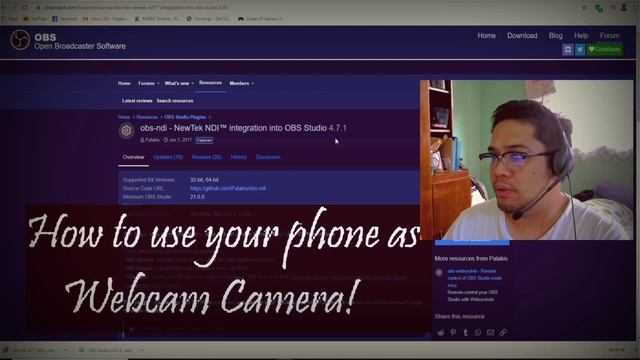Image resolution: width=640 pixels, height=360 pixels.
Task: Open the Home link in OBS header
Action: pyautogui.click(x=487, y=36)
